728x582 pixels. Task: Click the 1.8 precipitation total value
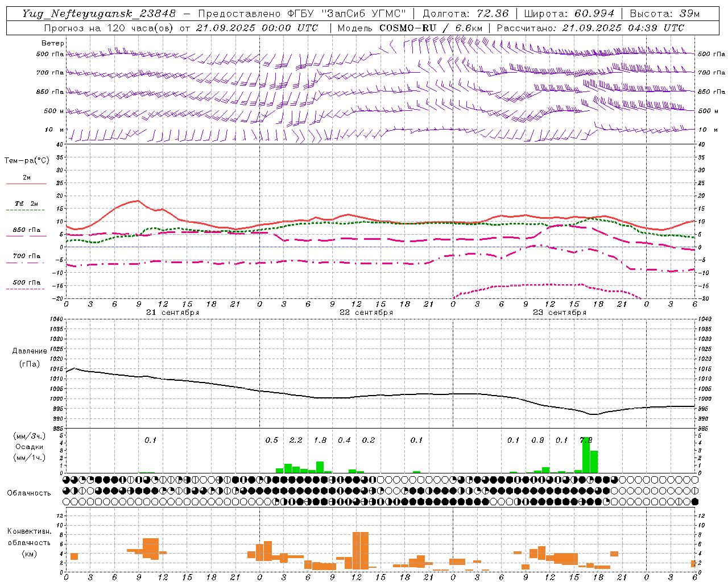(x=320, y=440)
